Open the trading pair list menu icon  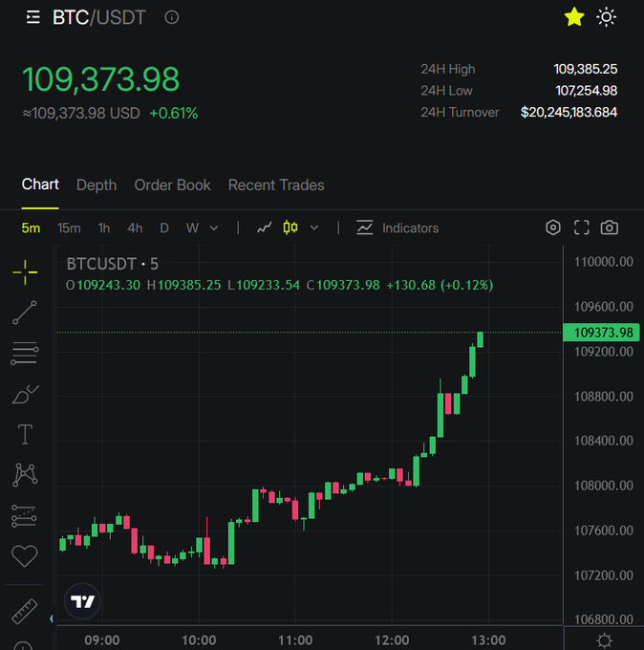click(33, 17)
